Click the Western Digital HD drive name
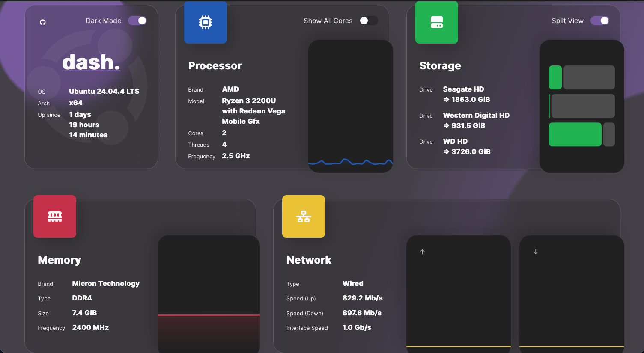 (476, 115)
